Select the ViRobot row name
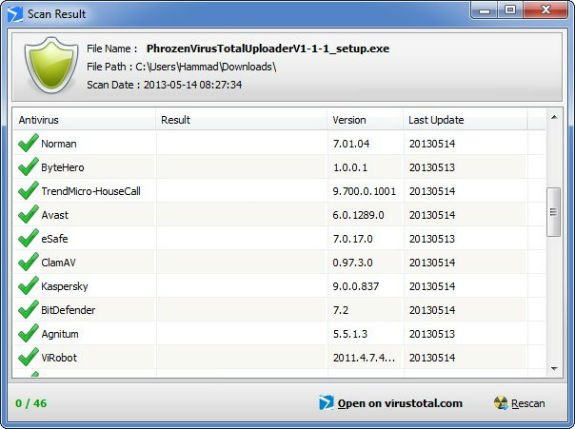 click(59, 358)
